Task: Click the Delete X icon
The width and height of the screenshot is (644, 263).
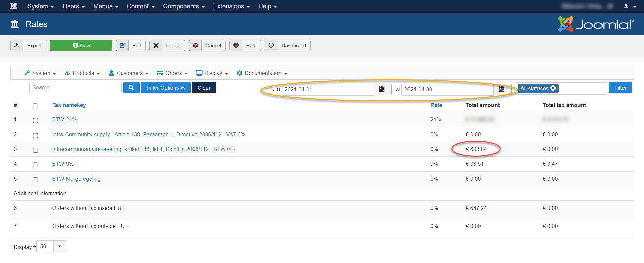Action: pyautogui.click(x=156, y=45)
